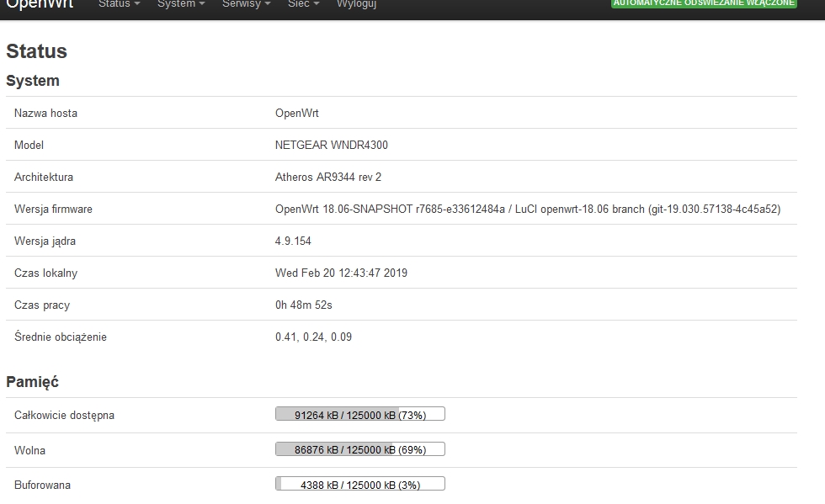
Task: Click the kernel version 4.9.154 value
Action: pyautogui.click(x=293, y=241)
